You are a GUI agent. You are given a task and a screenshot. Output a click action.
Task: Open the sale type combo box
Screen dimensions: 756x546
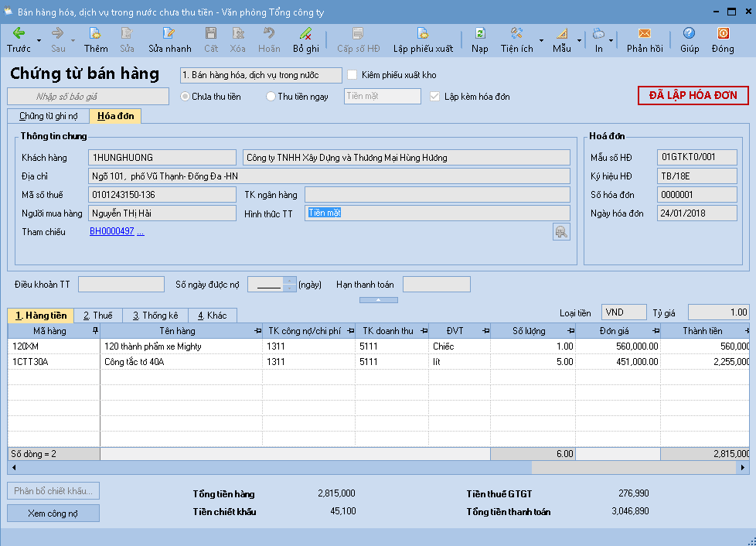[261, 75]
